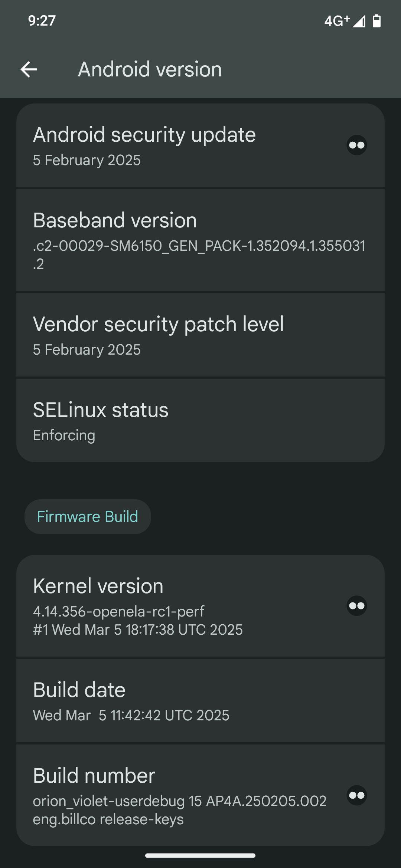Tap two-dot icon beside Android security update

tap(357, 145)
